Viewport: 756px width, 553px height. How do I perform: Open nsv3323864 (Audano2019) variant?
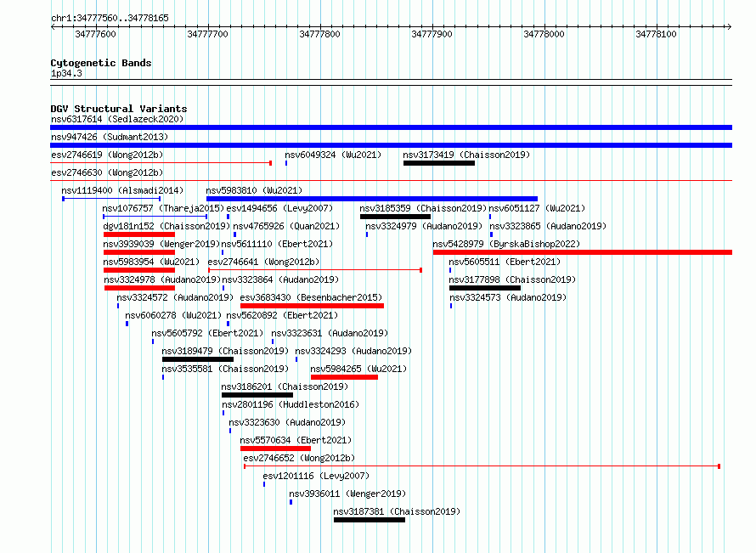click(280, 279)
